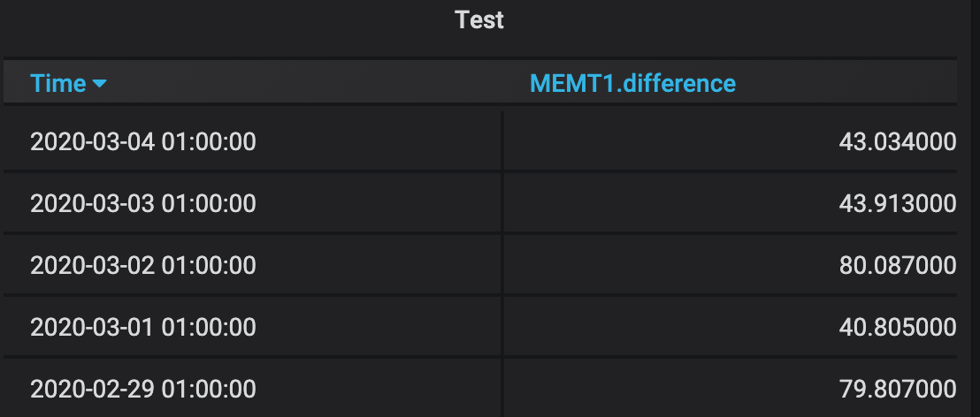
Task: Sort the table by Time column
Action: click(x=58, y=84)
